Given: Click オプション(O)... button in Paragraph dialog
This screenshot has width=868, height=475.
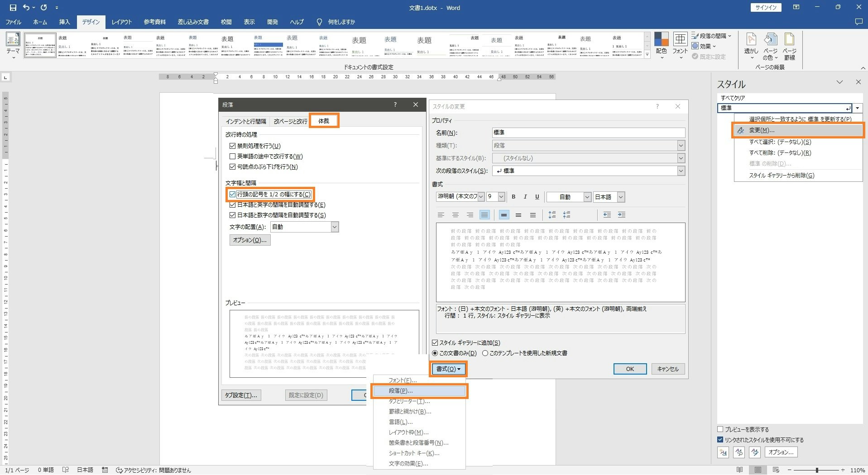Looking at the screenshot, I should (250, 240).
